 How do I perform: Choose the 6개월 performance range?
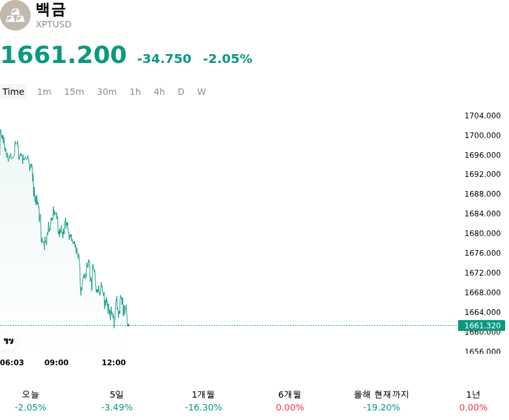(x=290, y=401)
